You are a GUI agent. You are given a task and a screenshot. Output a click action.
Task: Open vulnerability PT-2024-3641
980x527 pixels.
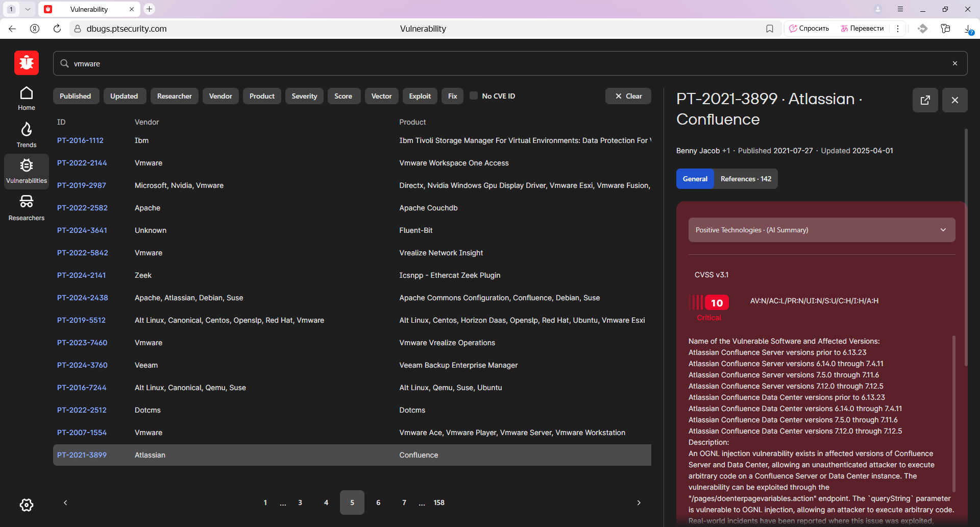point(82,230)
